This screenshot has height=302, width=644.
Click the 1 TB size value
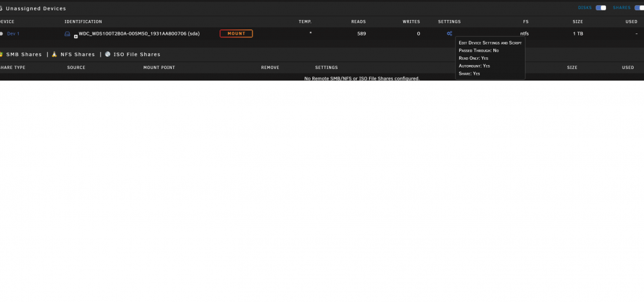pyautogui.click(x=578, y=33)
